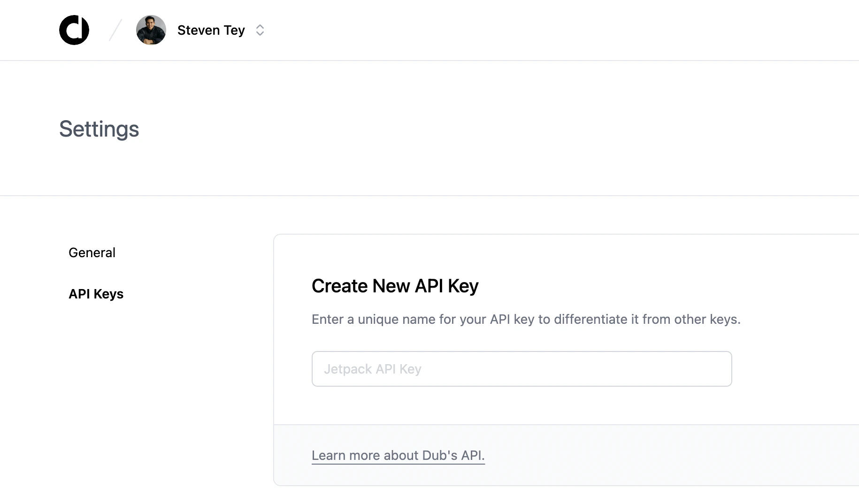Open the Learn more about Dub's API link
Screen dimensions: 859x504
398,455
